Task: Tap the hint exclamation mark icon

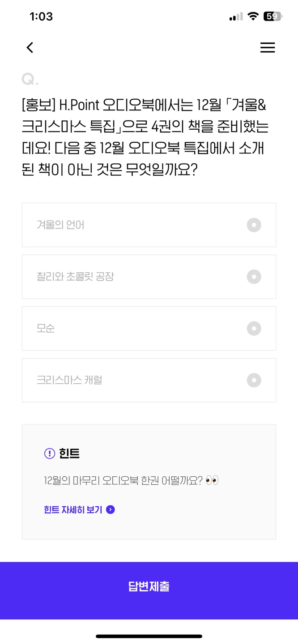Action: [49, 453]
